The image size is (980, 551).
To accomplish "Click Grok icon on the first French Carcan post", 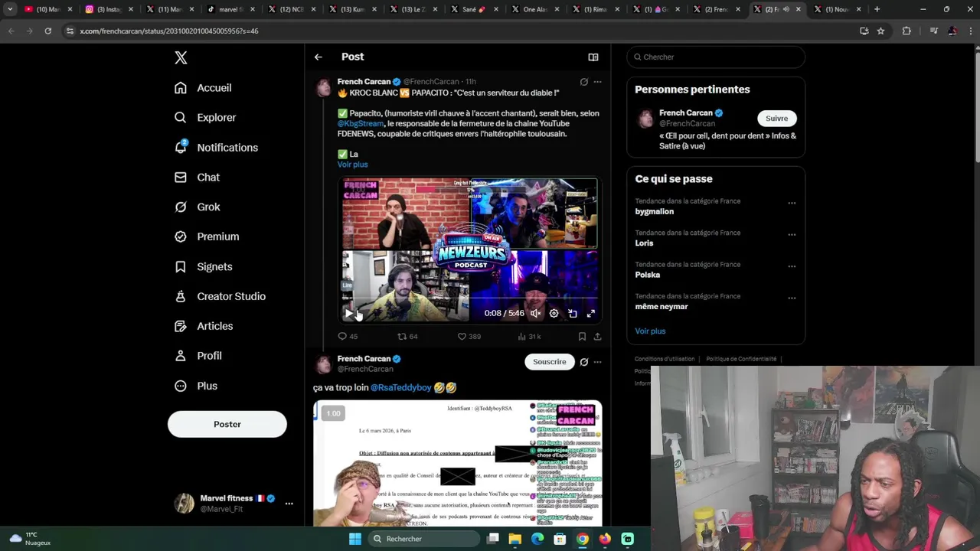I will (584, 82).
